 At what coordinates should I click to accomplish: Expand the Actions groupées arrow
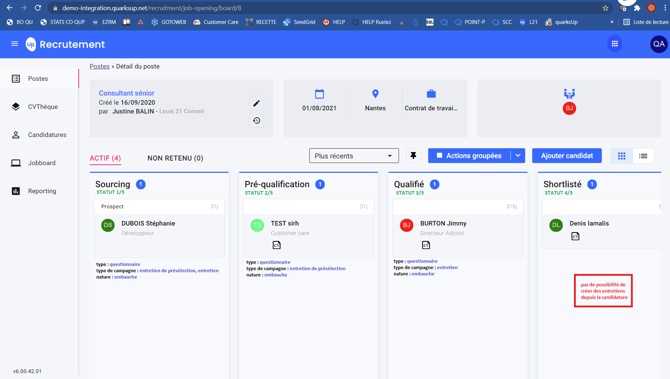click(x=517, y=156)
